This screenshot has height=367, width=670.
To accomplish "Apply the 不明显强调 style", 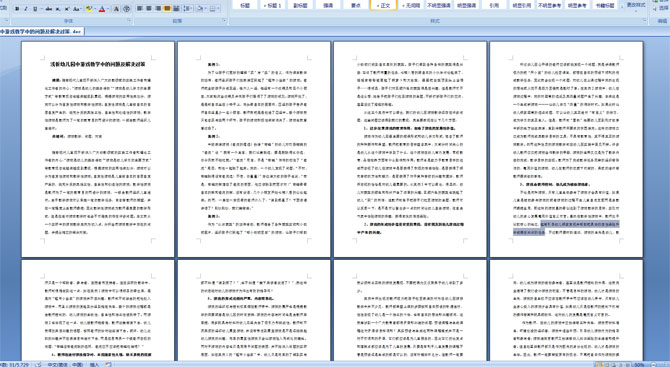I will pos(439,5).
